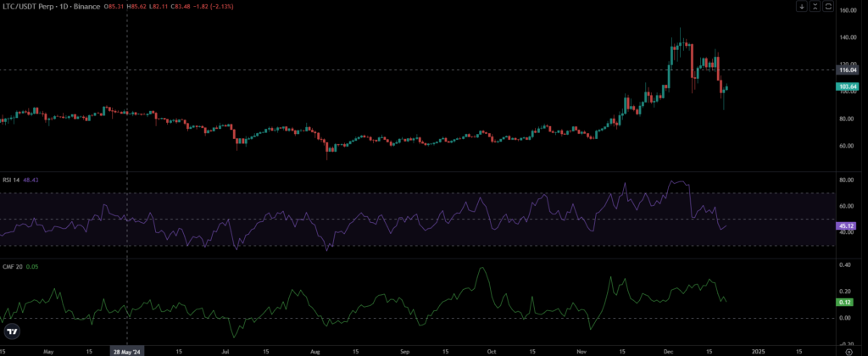The image size is (868, 356).
Task: Select the CMF 20 indicator legend
Action: (x=12, y=266)
